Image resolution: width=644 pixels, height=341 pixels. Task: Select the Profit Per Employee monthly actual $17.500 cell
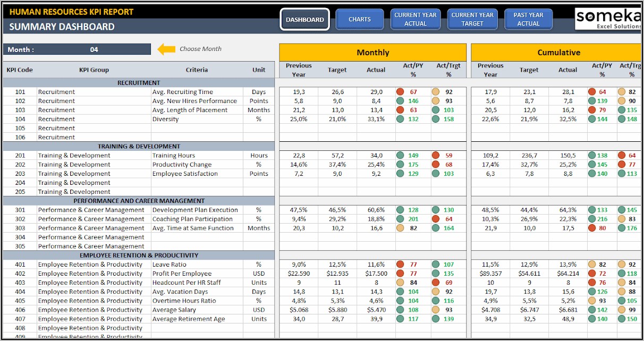point(376,274)
